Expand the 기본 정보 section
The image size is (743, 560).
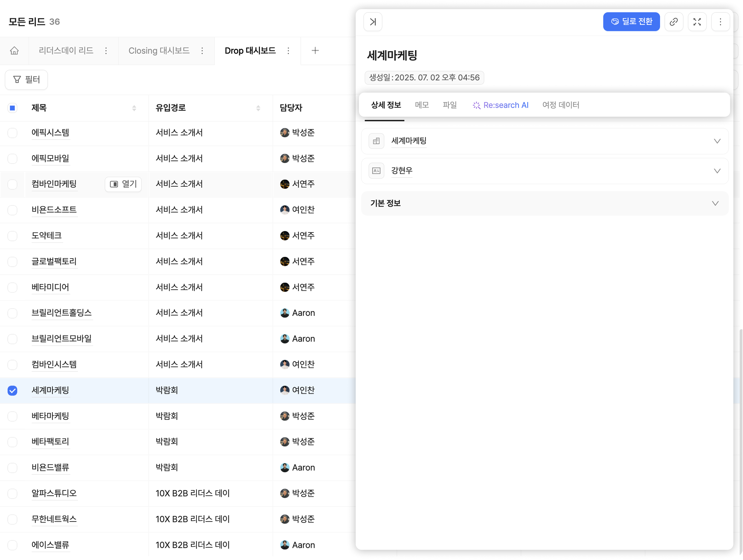(715, 203)
